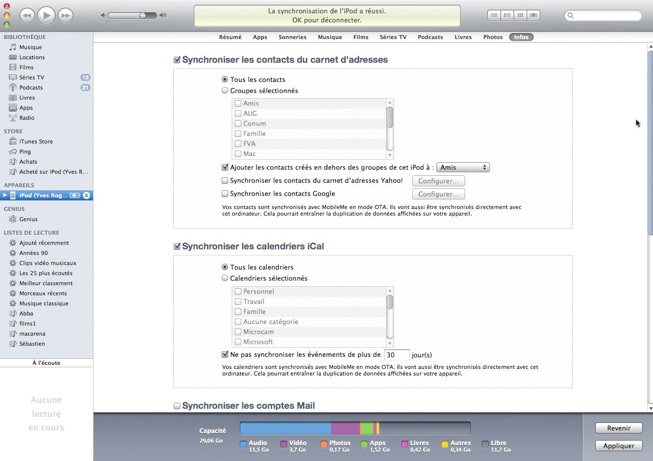This screenshot has width=653, height=461.
Task: Open Ajouté récemment smart playlist
Action: click(44, 243)
